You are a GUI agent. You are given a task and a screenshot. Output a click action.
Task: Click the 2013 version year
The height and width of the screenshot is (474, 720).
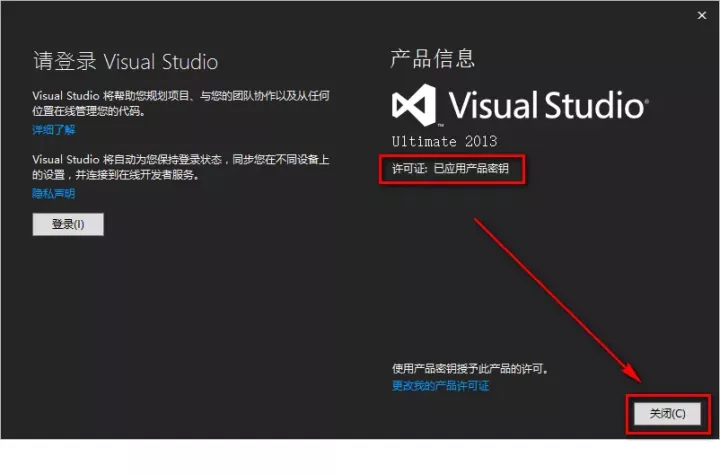[x=480, y=141]
